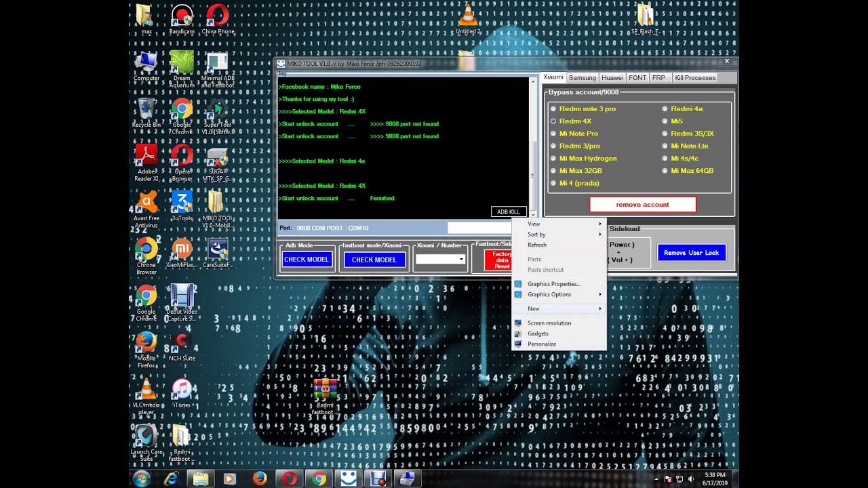
Task: Click CHECK MODEL under fastboot mode/Xiaomi
Action: (x=374, y=260)
